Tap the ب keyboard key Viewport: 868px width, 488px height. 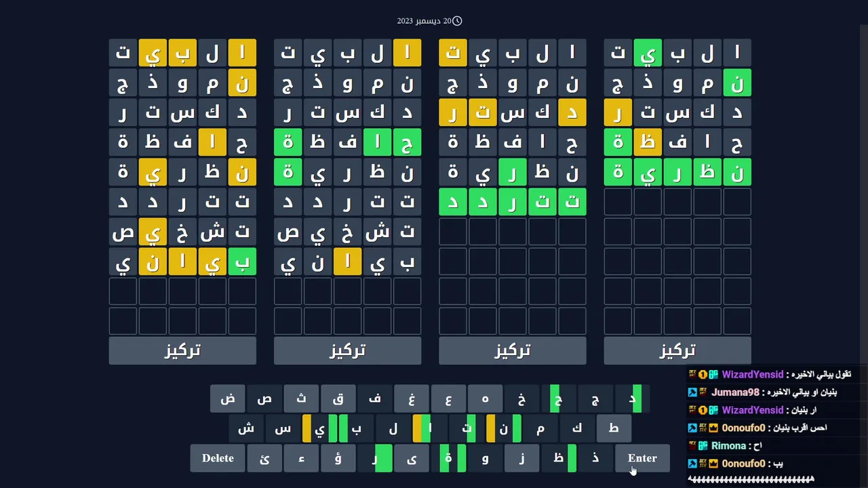click(x=356, y=428)
